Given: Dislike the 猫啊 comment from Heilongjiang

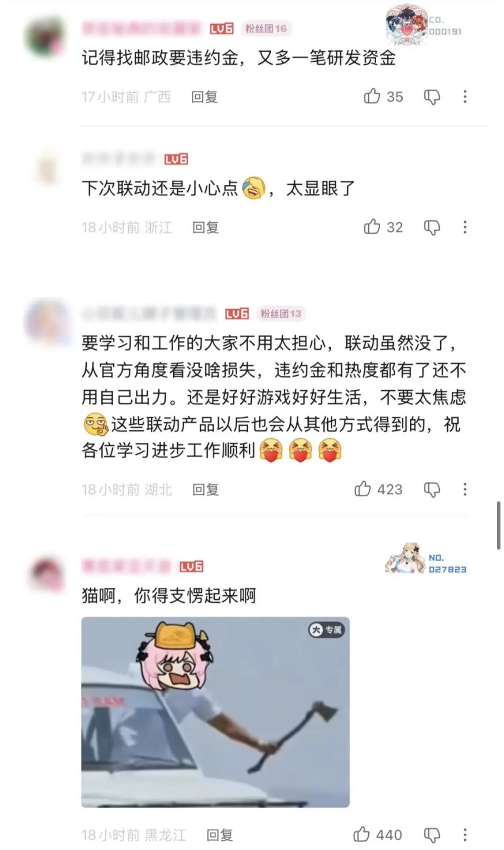Looking at the screenshot, I should (432, 835).
